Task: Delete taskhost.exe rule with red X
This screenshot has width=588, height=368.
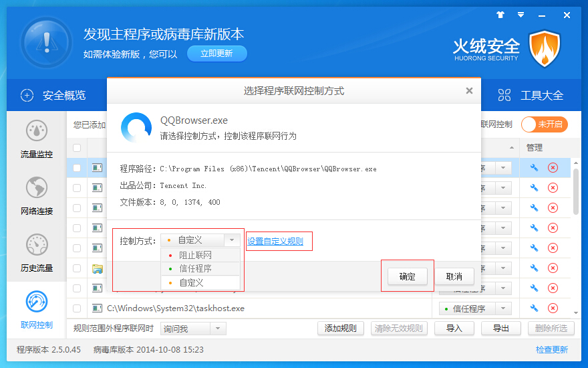Action: pyautogui.click(x=553, y=308)
